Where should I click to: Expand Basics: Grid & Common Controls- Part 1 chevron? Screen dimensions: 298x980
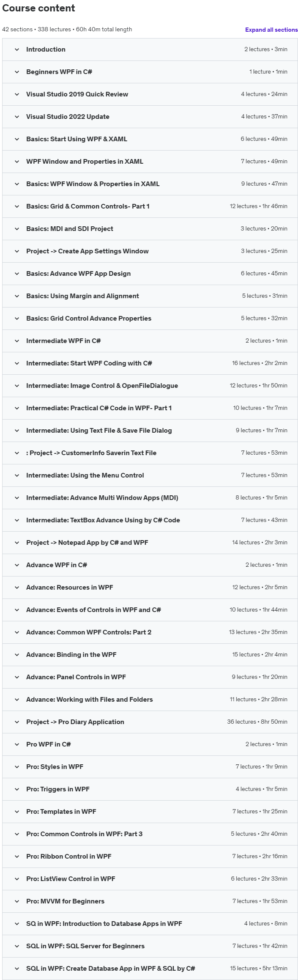(x=17, y=206)
